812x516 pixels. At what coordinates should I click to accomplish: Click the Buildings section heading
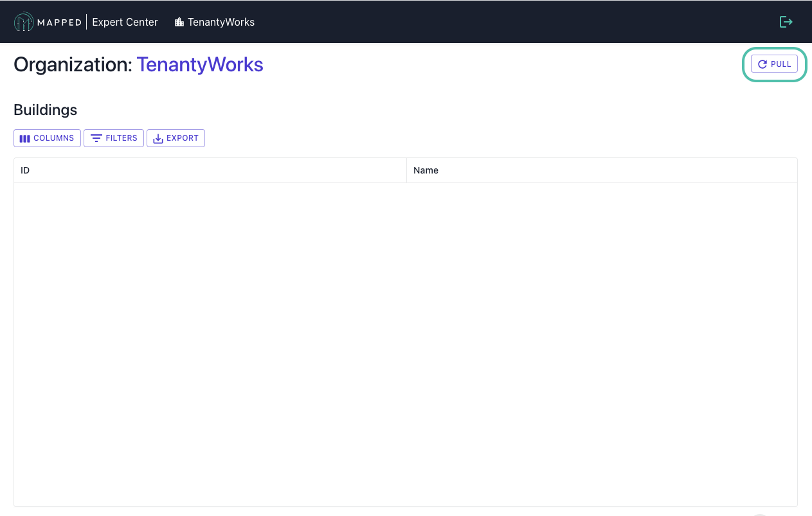[46, 110]
